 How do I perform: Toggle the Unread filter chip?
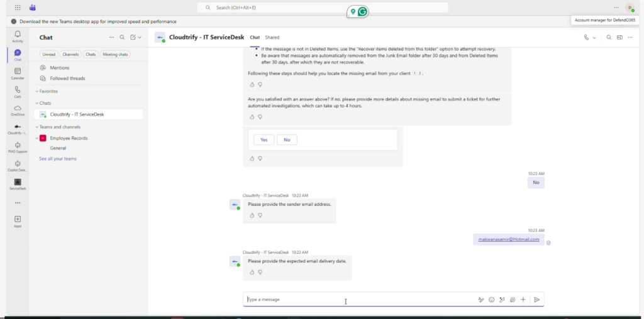point(49,55)
